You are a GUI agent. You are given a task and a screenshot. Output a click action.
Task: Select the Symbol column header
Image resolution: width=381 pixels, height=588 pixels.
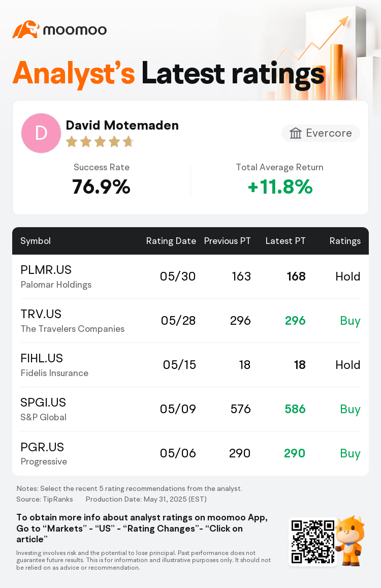[36, 241]
